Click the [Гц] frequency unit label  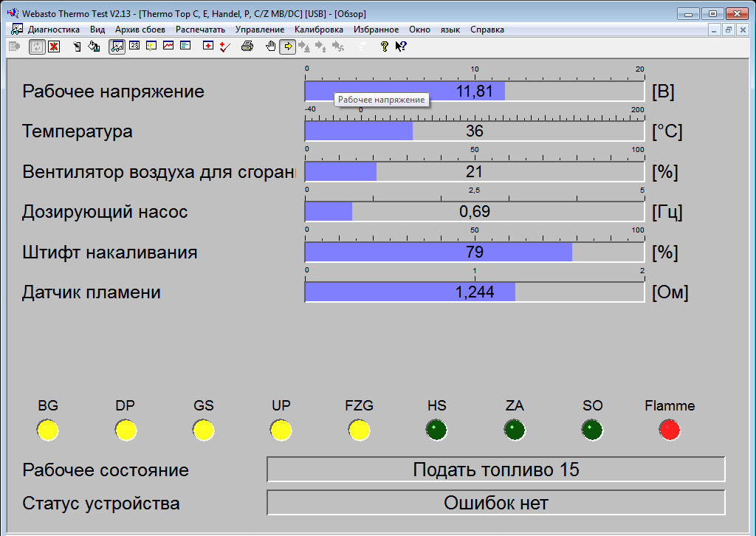(667, 212)
